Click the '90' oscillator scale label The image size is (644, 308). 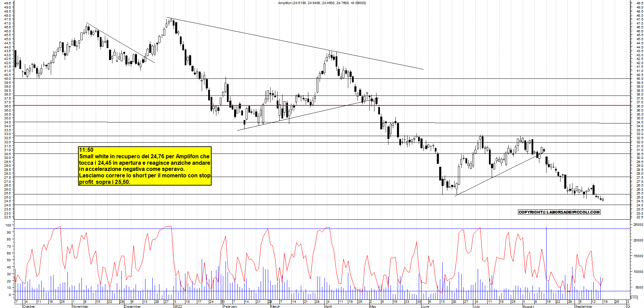click(9, 232)
